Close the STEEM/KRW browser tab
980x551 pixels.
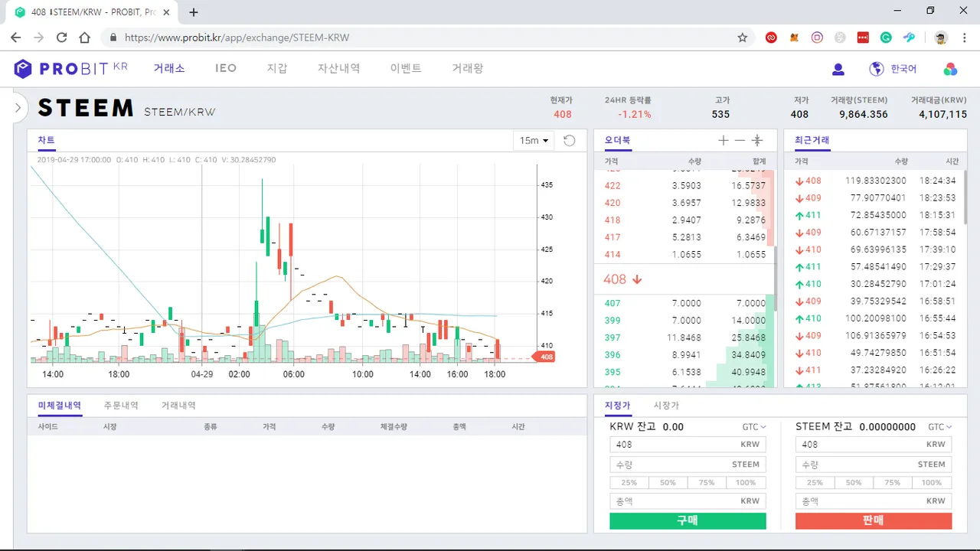coord(167,12)
